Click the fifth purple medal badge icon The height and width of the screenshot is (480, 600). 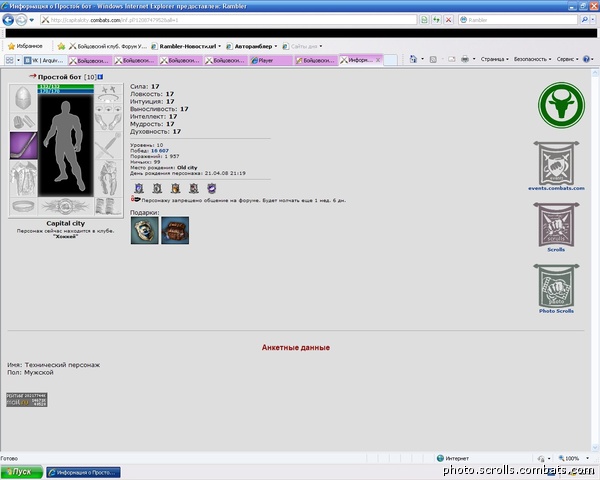212,188
